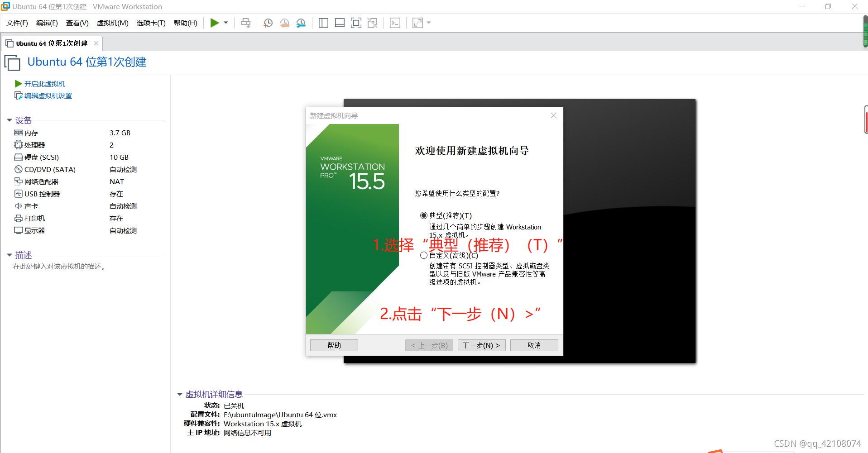
Task: Revert to snapshot toolbar icon
Action: click(284, 23)
